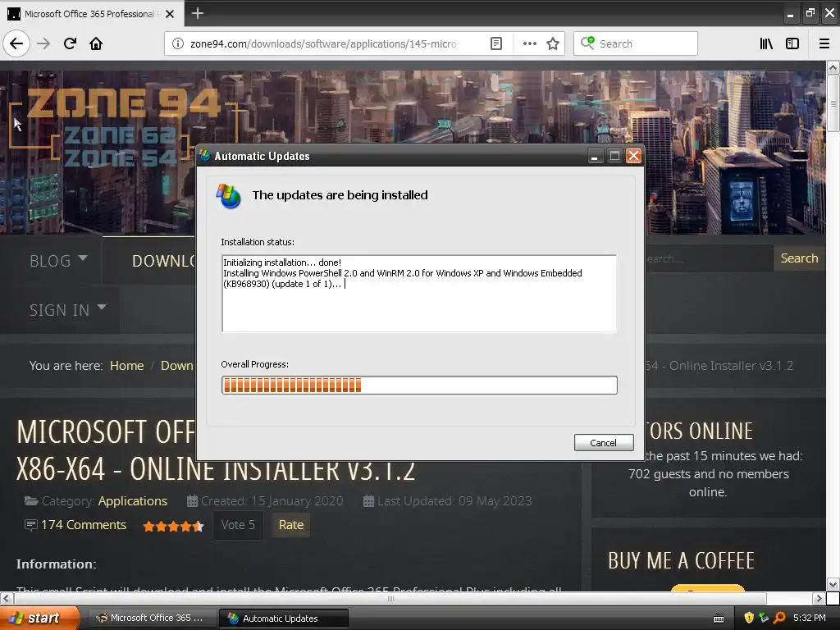The image size is (840, 630).
Task: Click the Zone 94 site logo
Action: pos(124,127)
